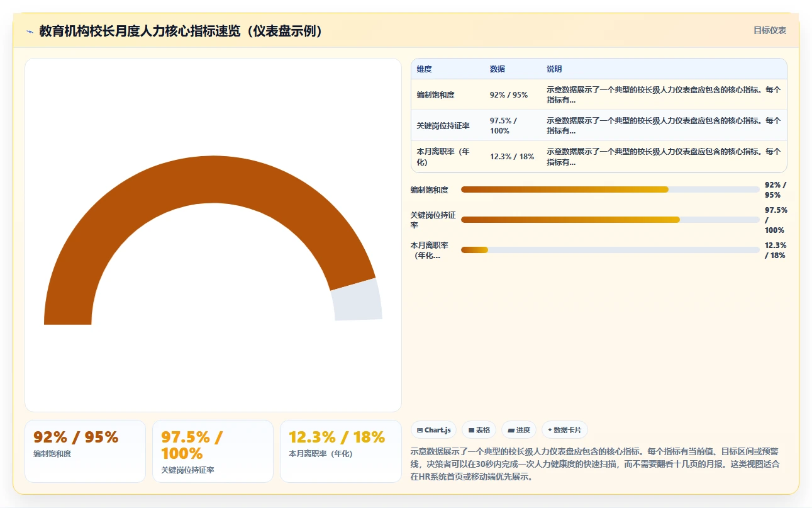
Task: Click the 说明 text in the 本月离职率 row
Action: (664, 157)
